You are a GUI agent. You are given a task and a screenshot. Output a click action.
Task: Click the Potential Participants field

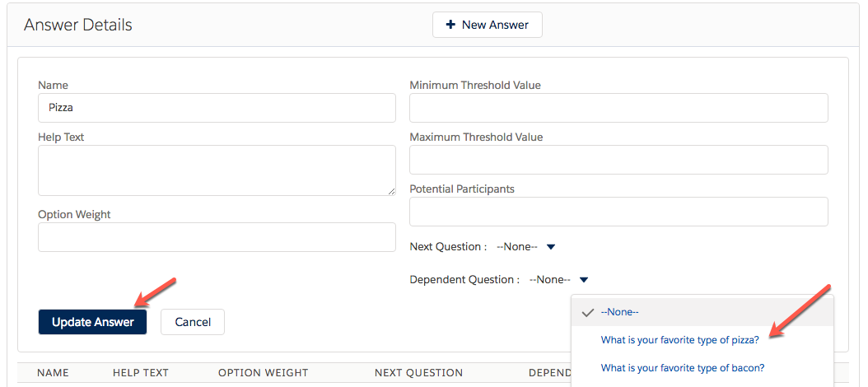coord(618,212)
